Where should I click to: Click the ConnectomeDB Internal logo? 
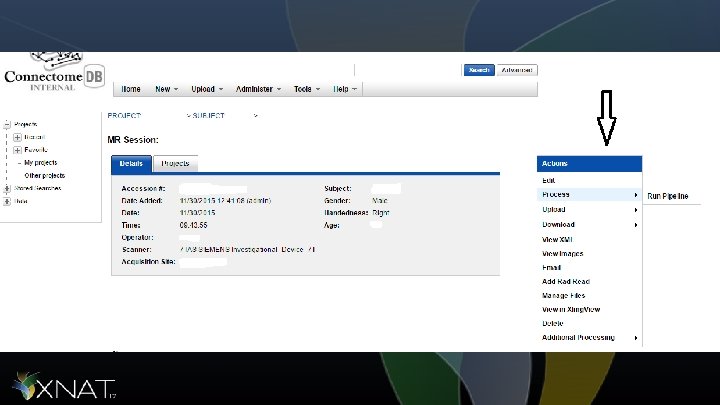pos(54,73)
